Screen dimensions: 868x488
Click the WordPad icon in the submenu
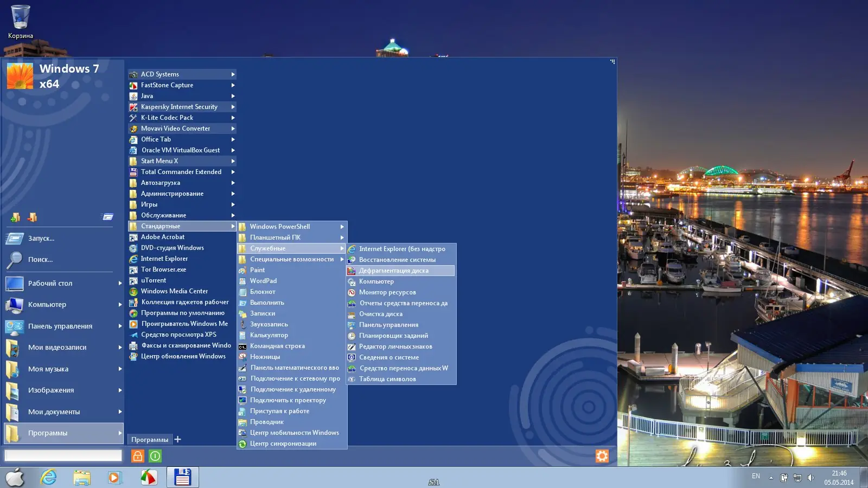[242, 281]
